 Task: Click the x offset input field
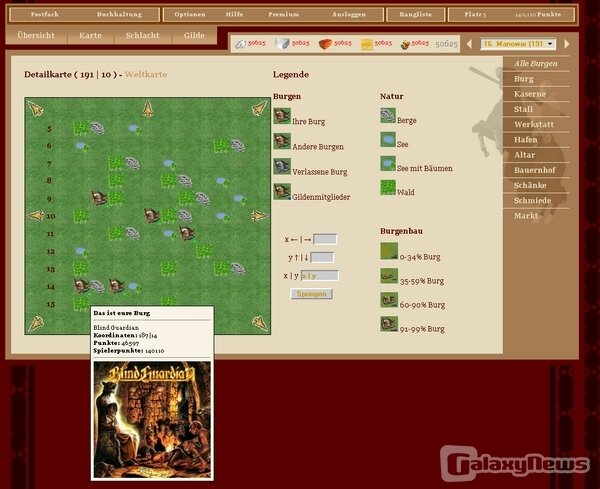pyautogui.click(x=325, y=240)
